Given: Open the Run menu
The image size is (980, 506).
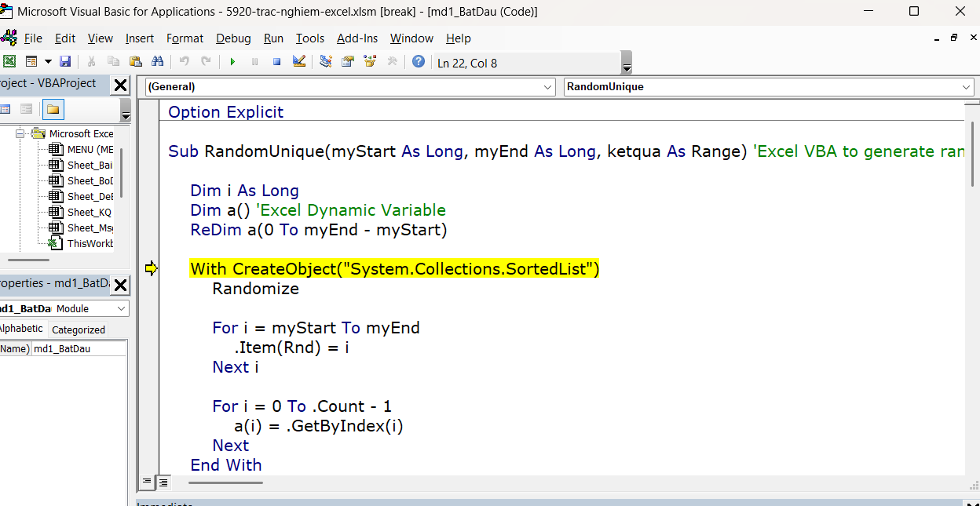Looking at the screenshot, I should pyautogui.click(x=273, y=38).
